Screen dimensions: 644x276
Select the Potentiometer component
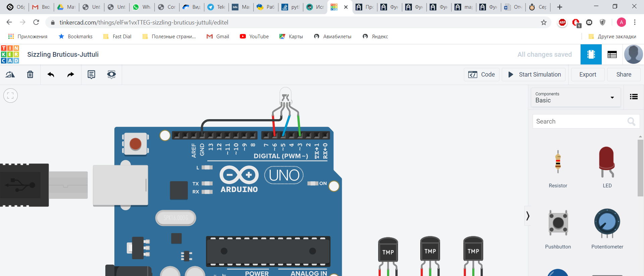607,229
